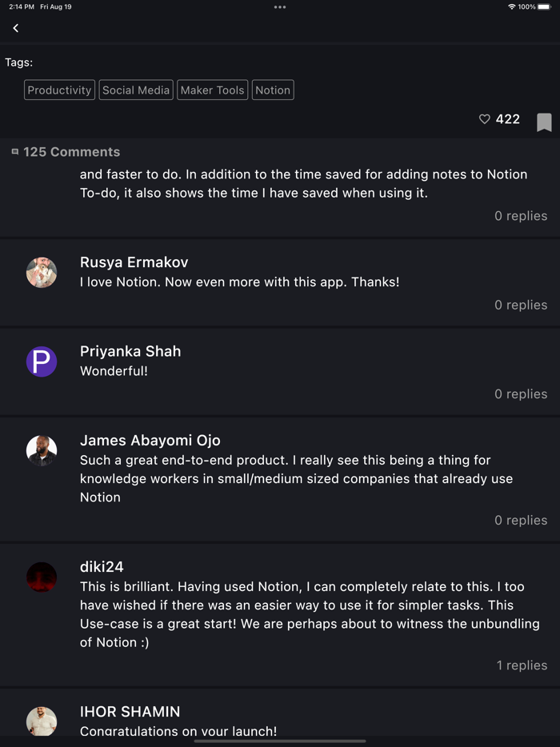View diki24's profile picture
Screen dimensions: 560x747
(x=41, y=577)
